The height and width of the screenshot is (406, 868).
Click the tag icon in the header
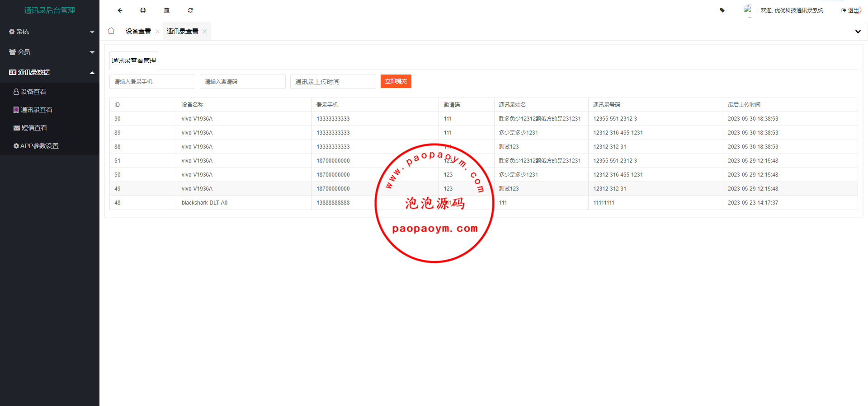coord(722,10)
